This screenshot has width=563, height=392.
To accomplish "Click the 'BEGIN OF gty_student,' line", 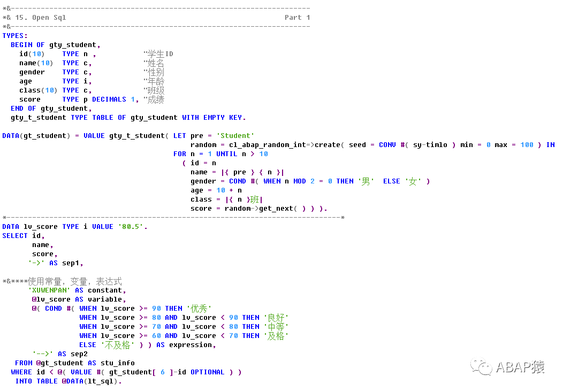I will (x=55, y=44).
